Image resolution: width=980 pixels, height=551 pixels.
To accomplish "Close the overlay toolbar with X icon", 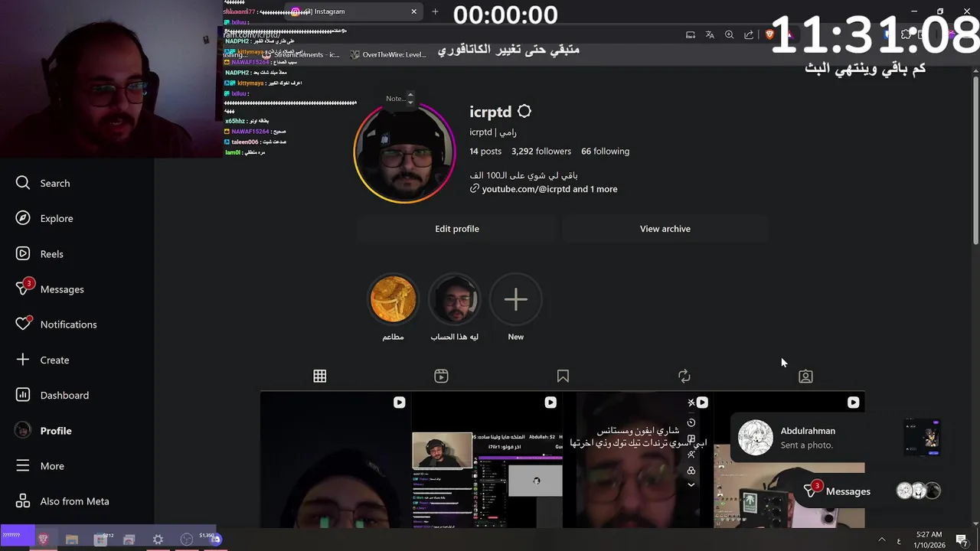I will click(x=691, y=403).
